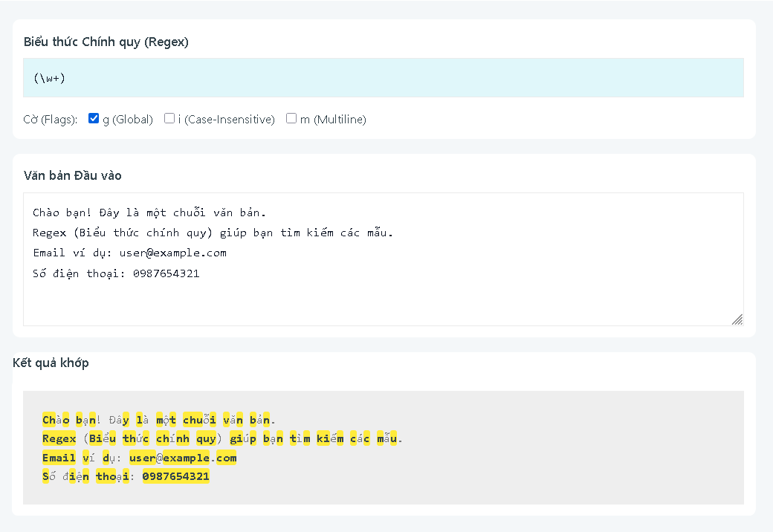Click the 'Kết quả khớp' heading
This screenshot has height=532, width=773.
51,363
